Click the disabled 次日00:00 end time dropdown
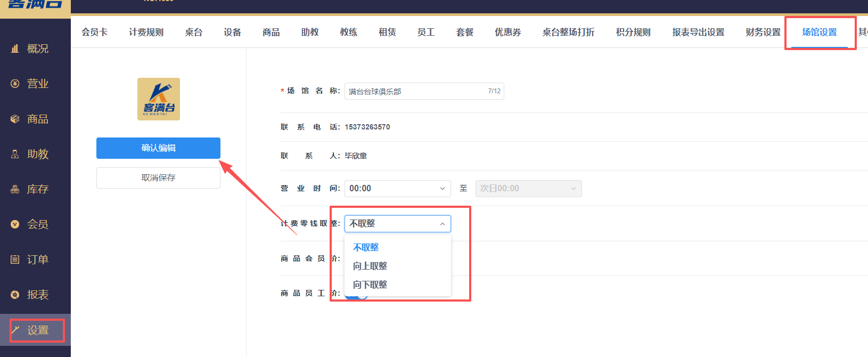Screen dimensions: 868x357 pos(529,189)
